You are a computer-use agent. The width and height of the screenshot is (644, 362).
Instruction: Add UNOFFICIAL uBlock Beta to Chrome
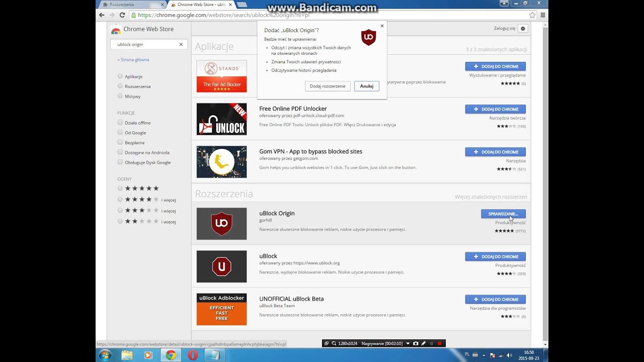click(x=496, y=299)
